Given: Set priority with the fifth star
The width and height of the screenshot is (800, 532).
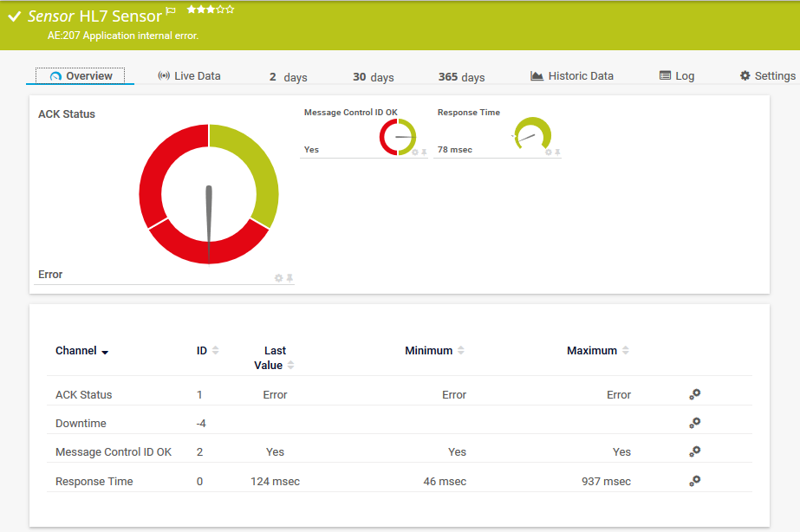Looking at the screenshot, I should 230,10.
